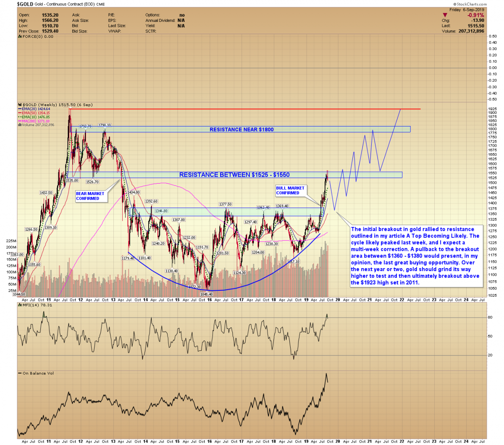This screenshot has width=504, height=445.
Task: Click the 'BULL MARKET CONFIRMED' callout box
Action: pyautogui.click(x=290, y=190)
